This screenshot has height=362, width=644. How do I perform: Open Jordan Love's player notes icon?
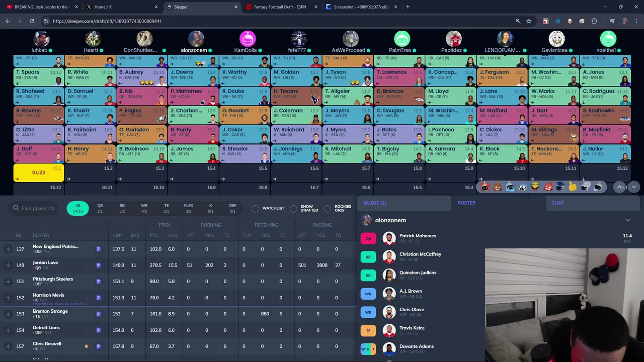click(x=98, y=265)
